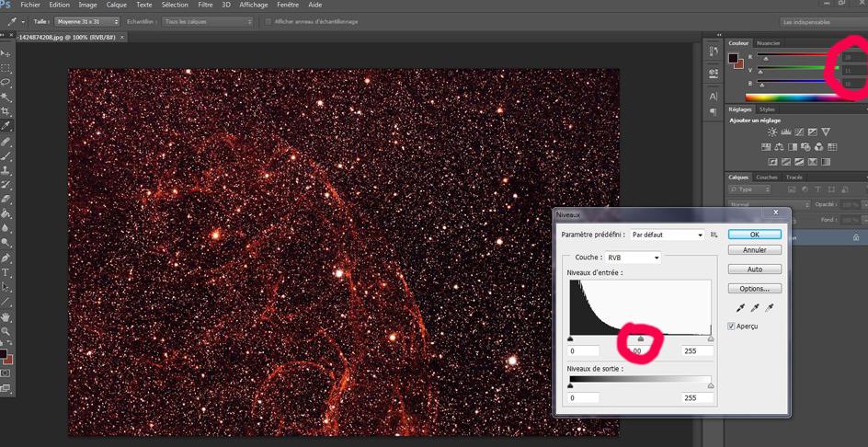Open the Options... button in Niveaux

[755, 289]
